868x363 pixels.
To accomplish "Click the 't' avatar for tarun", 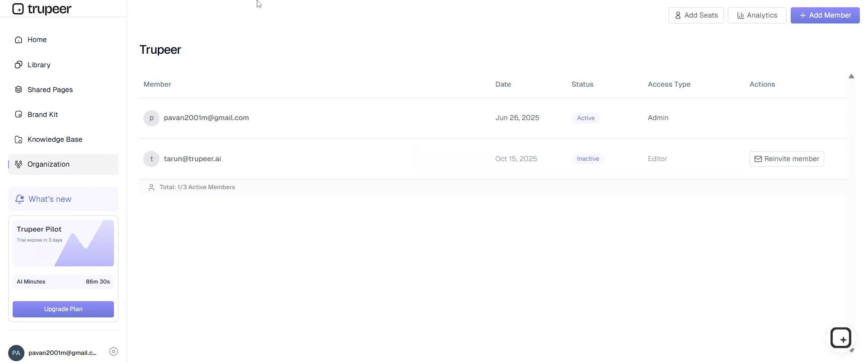I will point(151,159).
